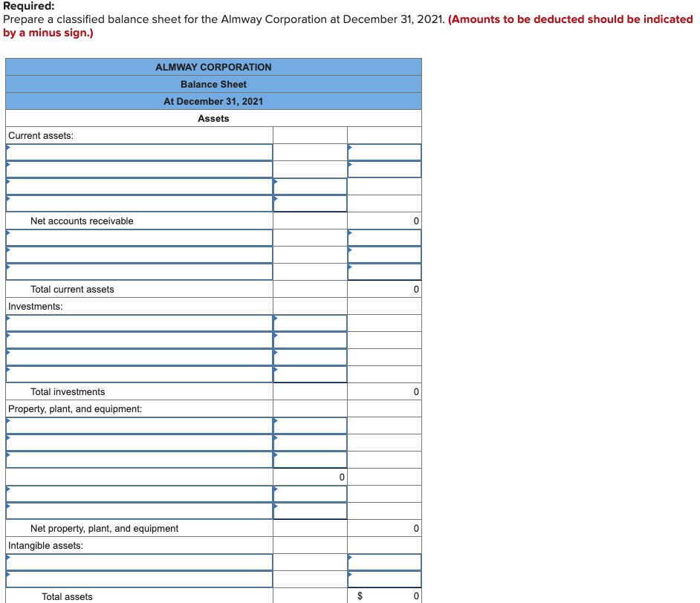Image resolution: width=700 pixels, height=603 pixels.
Task: Open the second label cell under Current assets
Action: click(137, 169)
